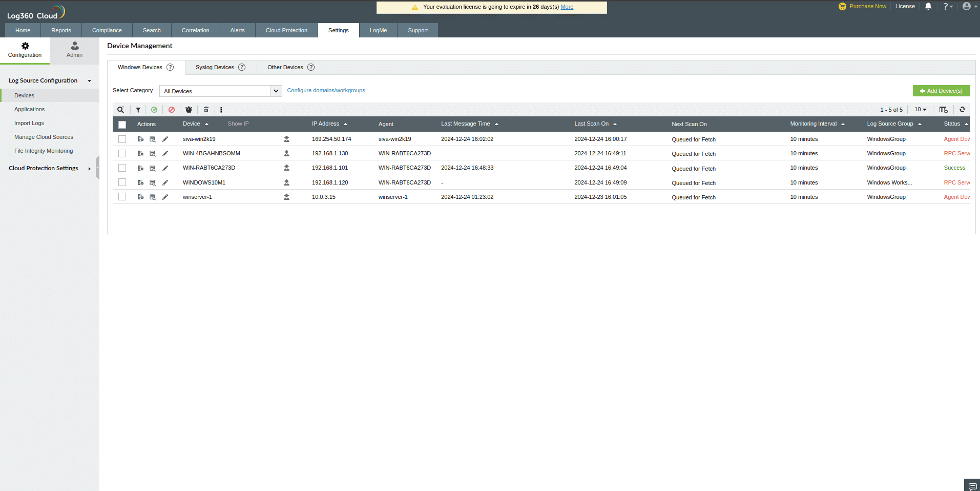Image resolution: width=980 pixels, height=491 pixels.
Task: Click the agent person icon for siva-win2k19
Action: [x=286, y=139]
